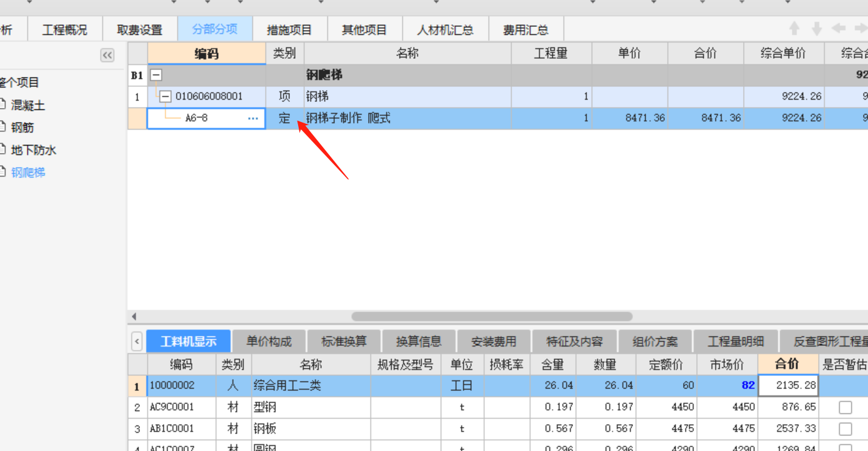Screen dimensions: 868x451
Task: Toggle 是否暂估 checkbox for 钢板 row
Action: coord(845,429)
